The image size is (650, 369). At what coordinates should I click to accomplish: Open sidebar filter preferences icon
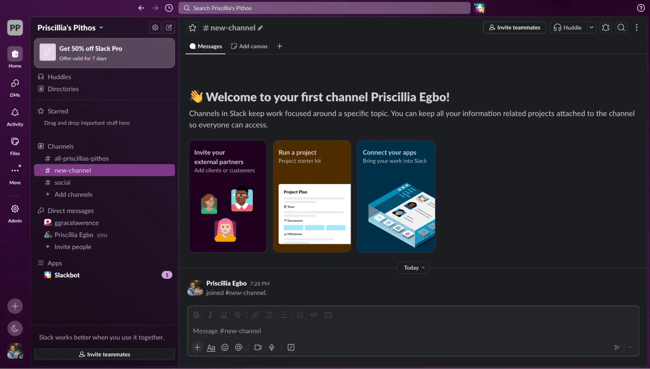tap(155, 27)
